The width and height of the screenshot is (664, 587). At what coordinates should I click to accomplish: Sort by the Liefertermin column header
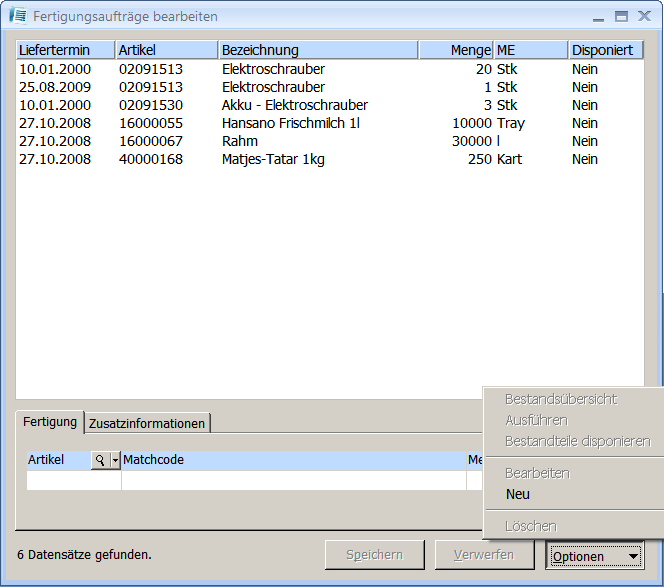pos(65,50)
